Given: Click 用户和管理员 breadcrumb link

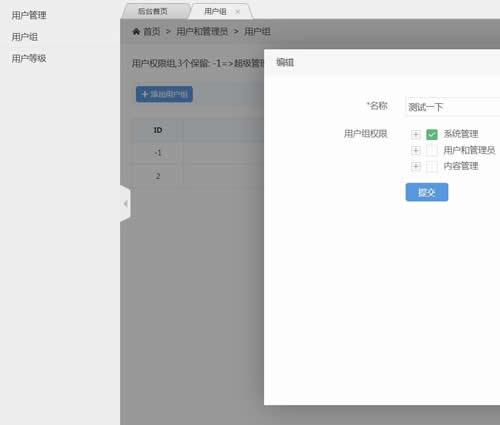Looking at the screenshot, I should pos(202,32).
